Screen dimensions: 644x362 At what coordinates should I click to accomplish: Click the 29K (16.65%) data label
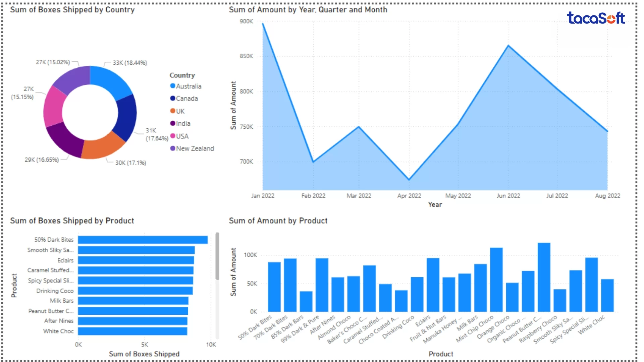pos(42,160)
